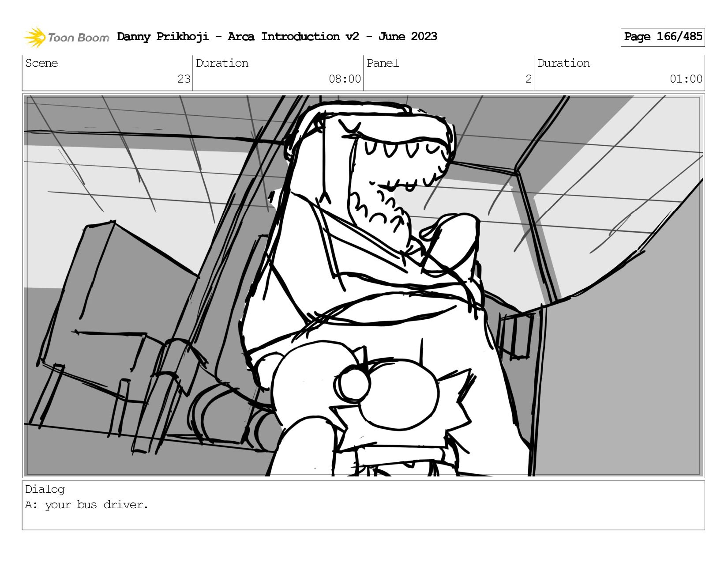Screen dimensions: 728x563
Task: Click the storyboard panel drawing
Action: 363,286
